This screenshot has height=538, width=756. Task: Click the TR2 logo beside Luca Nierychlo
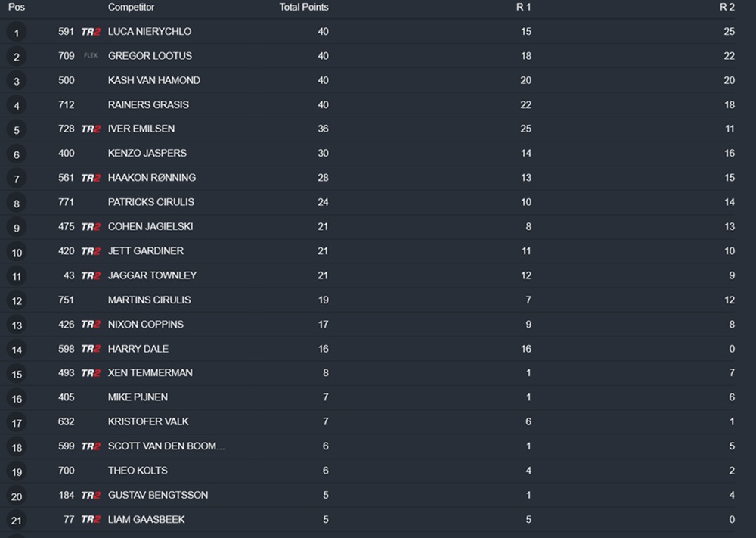pyautogui.click(x=91, y=32)
